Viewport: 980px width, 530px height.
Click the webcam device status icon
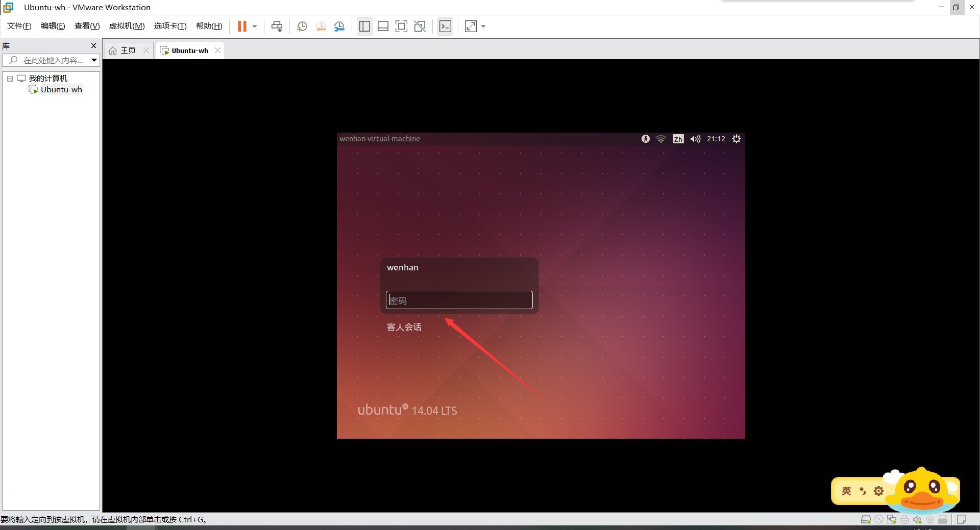click(930, 520)
